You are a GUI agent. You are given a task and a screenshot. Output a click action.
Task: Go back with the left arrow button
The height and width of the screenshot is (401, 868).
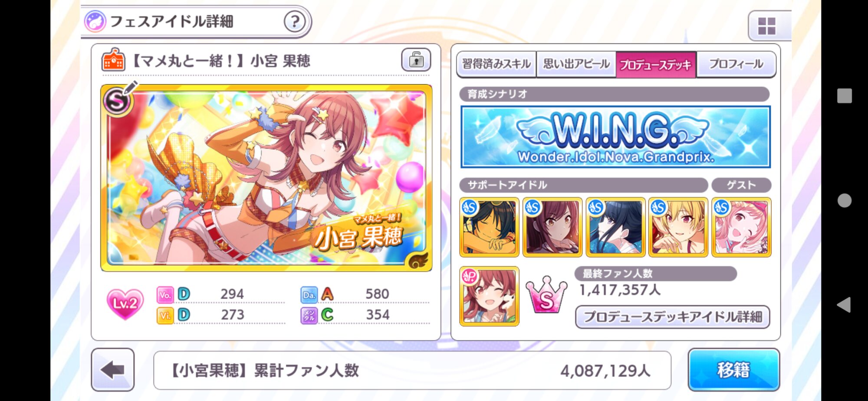113,370
